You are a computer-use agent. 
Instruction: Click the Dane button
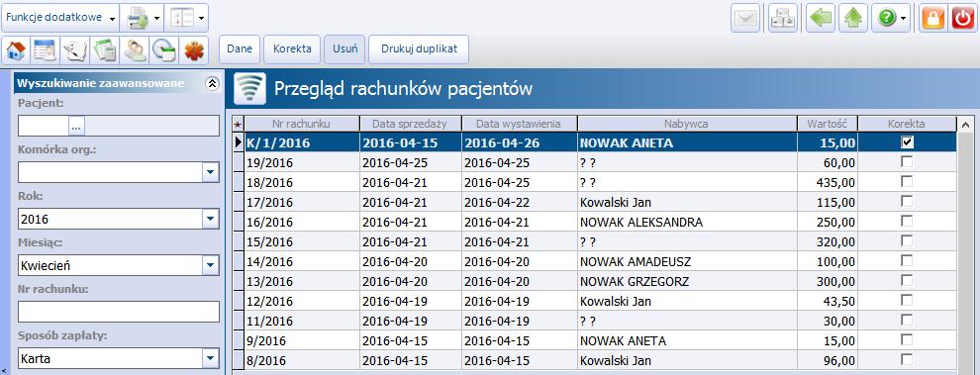tap(239, 48)
